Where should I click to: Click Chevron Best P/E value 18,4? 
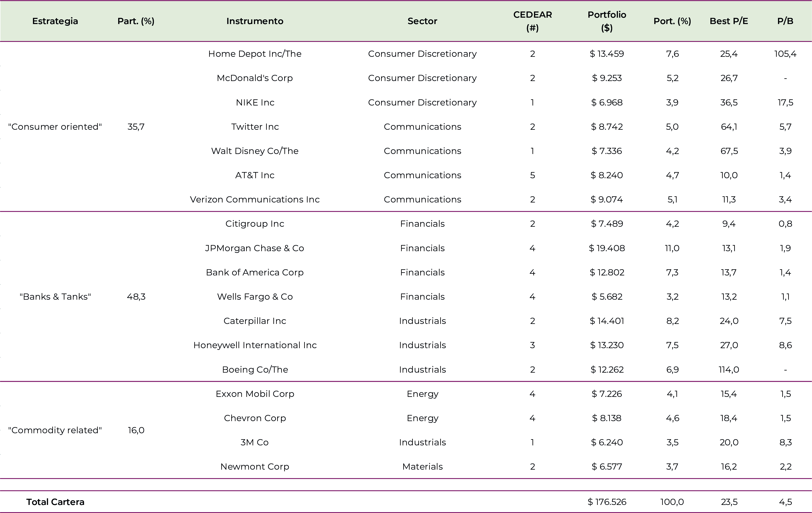pos(729,418)
